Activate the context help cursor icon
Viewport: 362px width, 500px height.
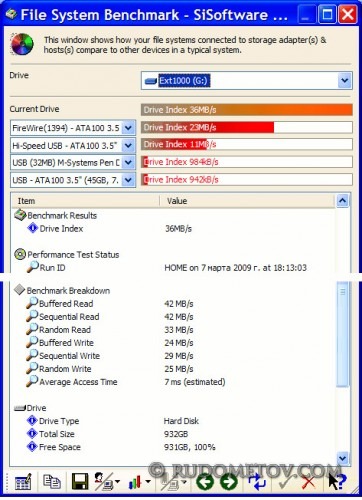337,482
